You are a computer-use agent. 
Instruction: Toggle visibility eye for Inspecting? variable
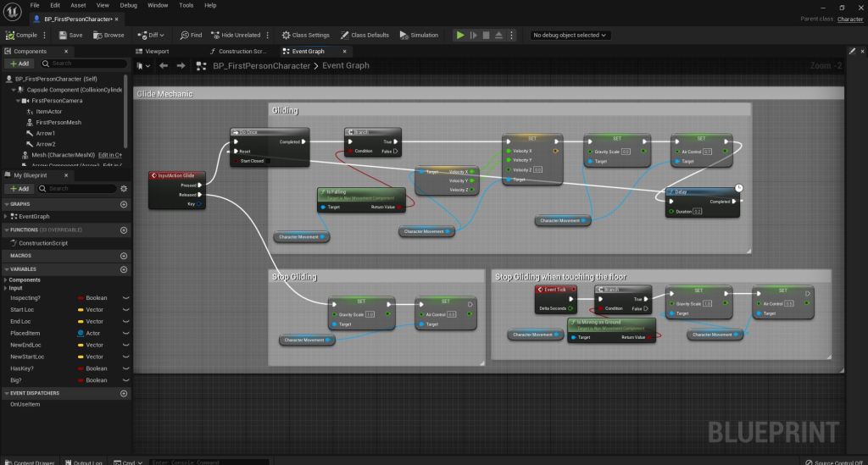click(x=125, y=298)
